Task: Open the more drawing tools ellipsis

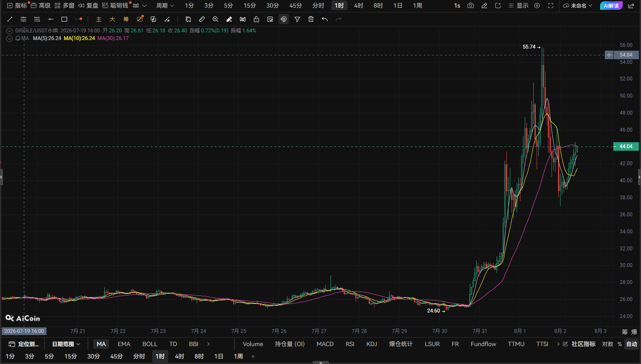Action: tap(78, 19)
